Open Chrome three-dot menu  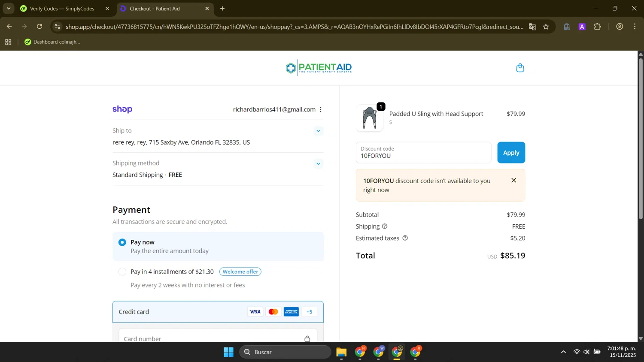[635, 27]
